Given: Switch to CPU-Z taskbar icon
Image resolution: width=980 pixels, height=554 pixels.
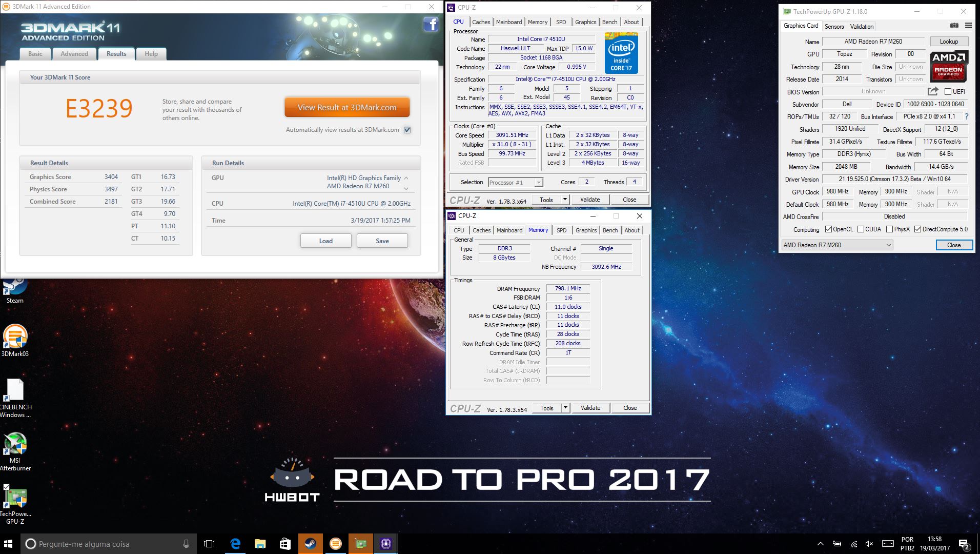Looking at the screenshot, I should [385, 544].
